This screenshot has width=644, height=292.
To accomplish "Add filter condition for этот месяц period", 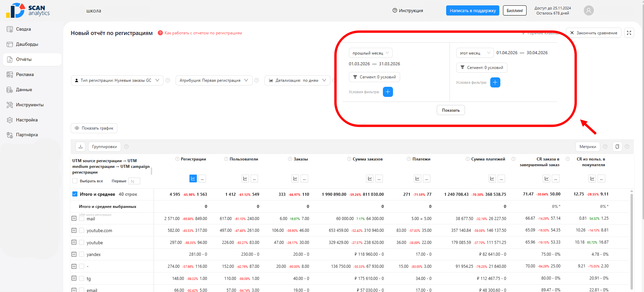I will pyautogui.click(x=495, y=82).
